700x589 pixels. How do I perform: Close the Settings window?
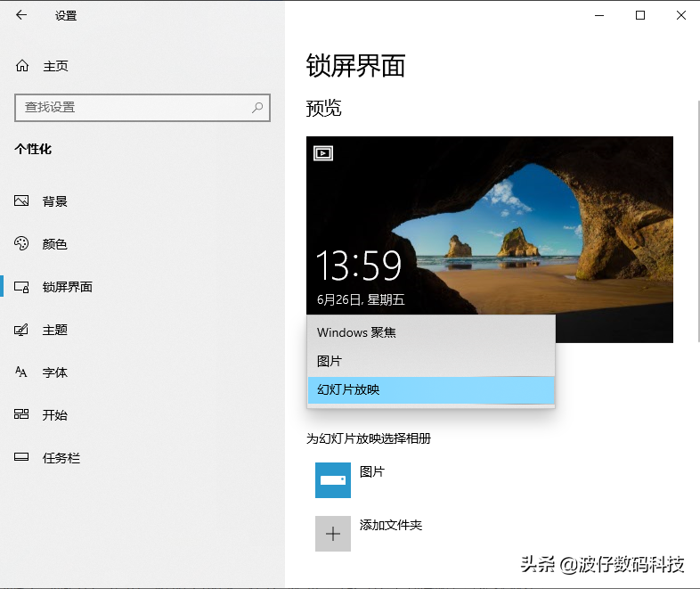[680, 16]
